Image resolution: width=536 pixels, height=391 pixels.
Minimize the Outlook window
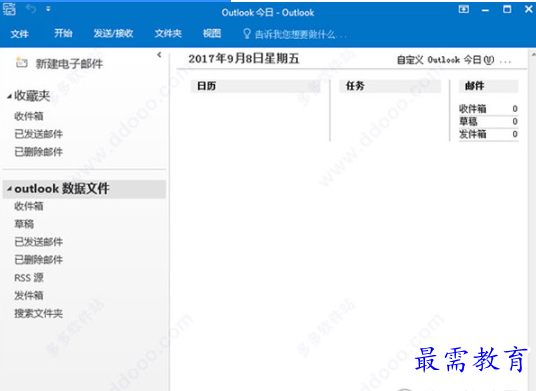click(485, 10)
